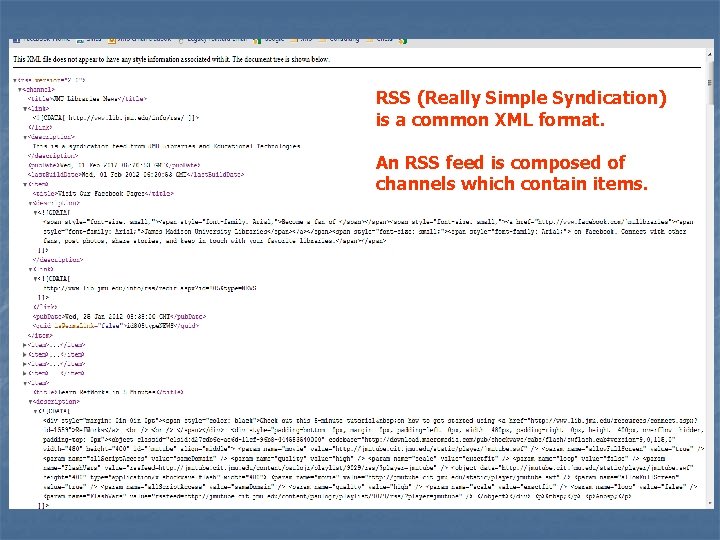Collapse the description under the Learn RefWorks title
Viewport: 720px width, 540px height.
[30, 402]
